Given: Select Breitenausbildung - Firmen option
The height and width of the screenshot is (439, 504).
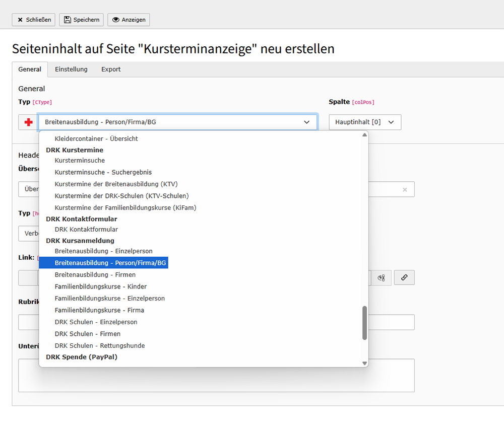Looking at the screenshot, I should (95, 275).
